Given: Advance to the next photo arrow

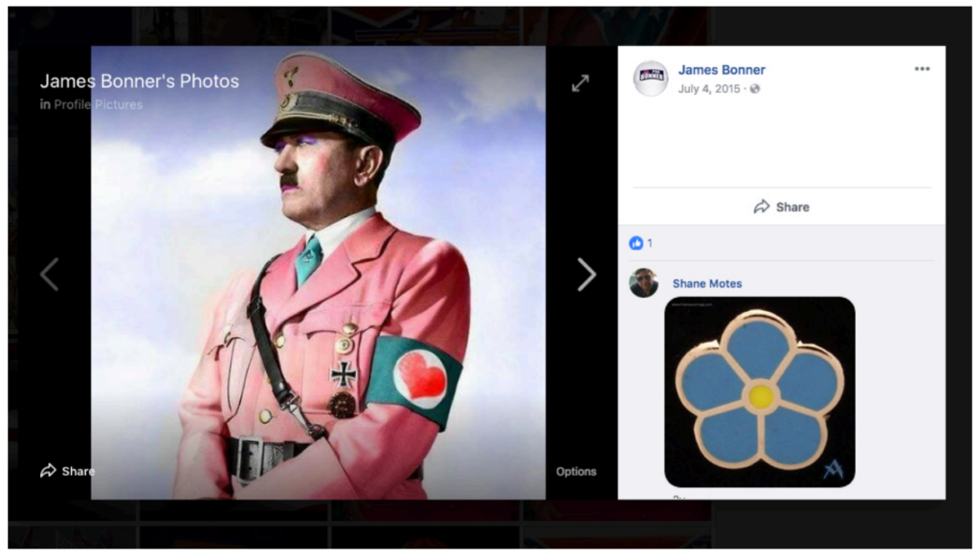Looking at the screenshot, I should tap(587, 275).
